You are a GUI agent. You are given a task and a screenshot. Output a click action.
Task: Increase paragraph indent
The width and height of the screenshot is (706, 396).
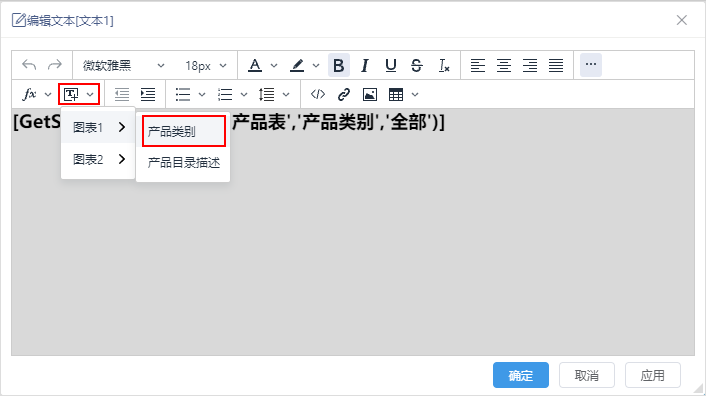(x=148, y=94)
